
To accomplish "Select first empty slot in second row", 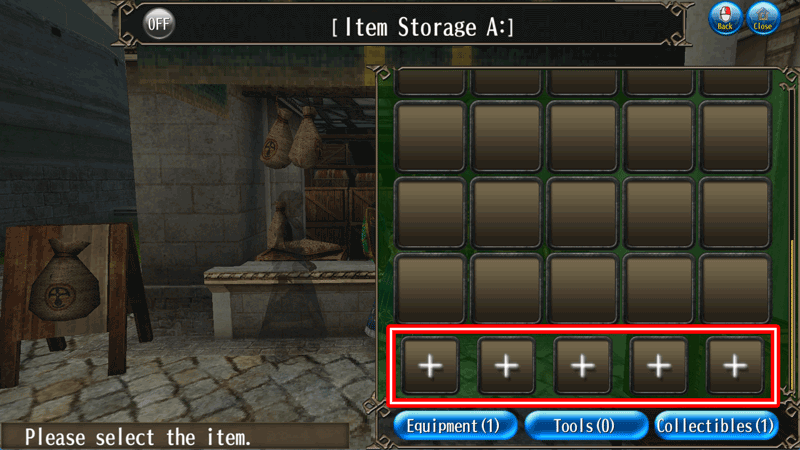I will click(x=430, y=137).
